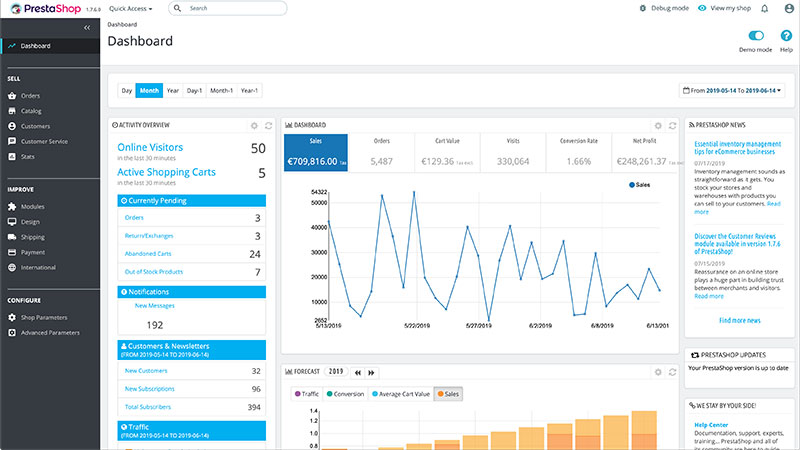
Task: Open Dashboard chart panel settings gear
Action: (x=658, y=126)
